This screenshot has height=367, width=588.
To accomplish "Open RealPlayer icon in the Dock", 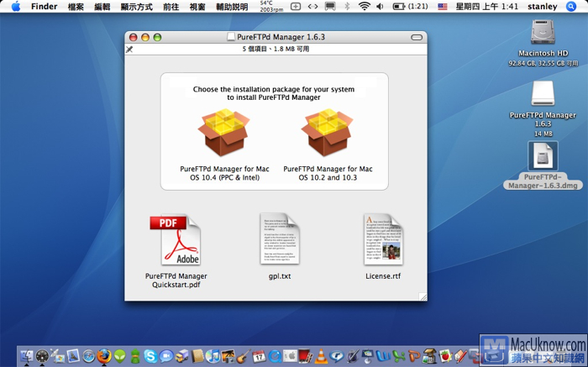I will tap(337, 357).
